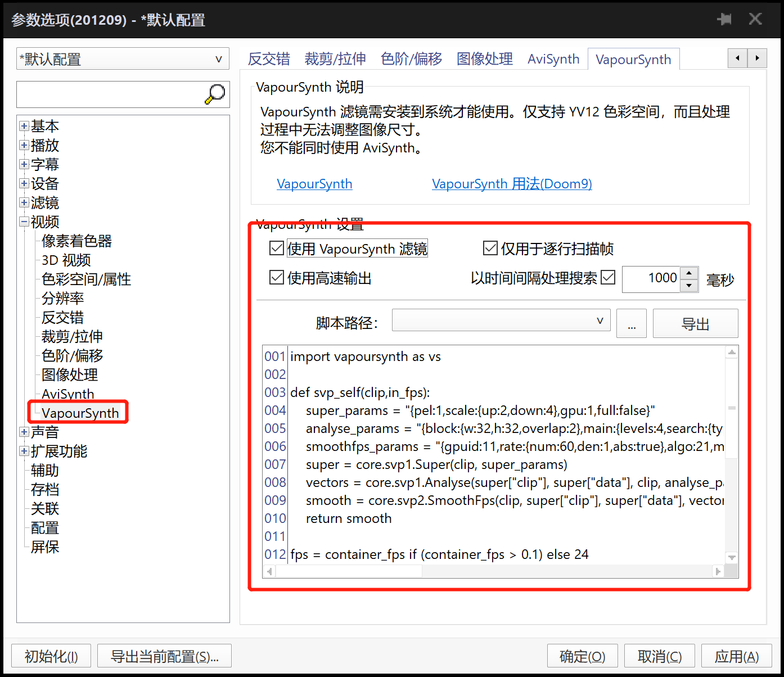This screenshot has width=784, height=677.
Task: Increase the 1000 毫秒 value with up stepper
Action: (689, 273)
